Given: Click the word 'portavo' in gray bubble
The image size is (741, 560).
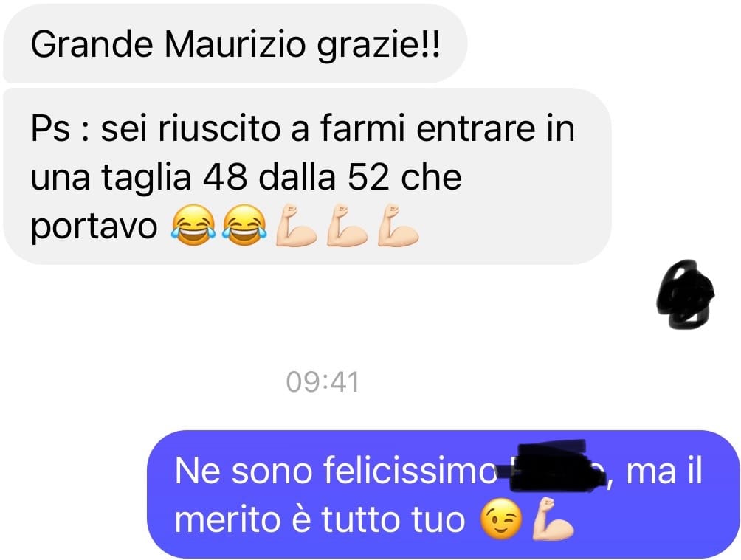Looking at the screenshot, I should point(94,226).
